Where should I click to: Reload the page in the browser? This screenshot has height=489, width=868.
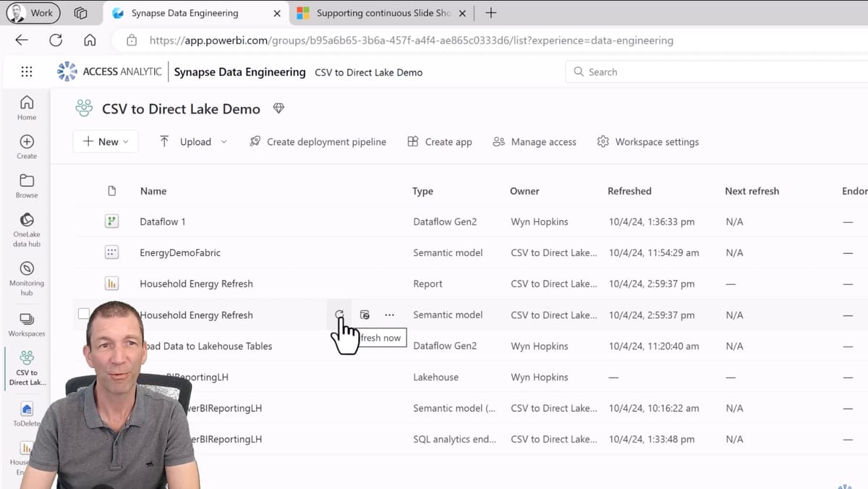pyautogui.click(x=56, y=41)
